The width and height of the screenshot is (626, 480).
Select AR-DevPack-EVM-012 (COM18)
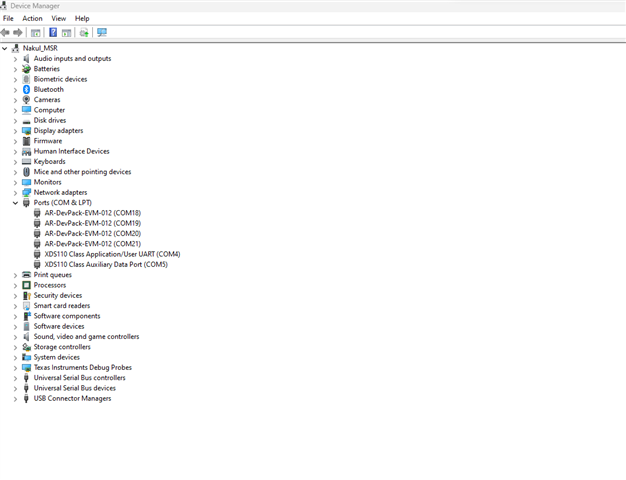pyautogui.click(x=93, y=213)
